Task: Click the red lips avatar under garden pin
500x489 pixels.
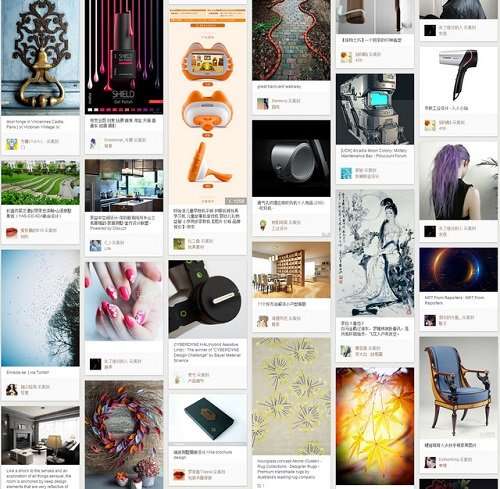Action: coord(12,232)
